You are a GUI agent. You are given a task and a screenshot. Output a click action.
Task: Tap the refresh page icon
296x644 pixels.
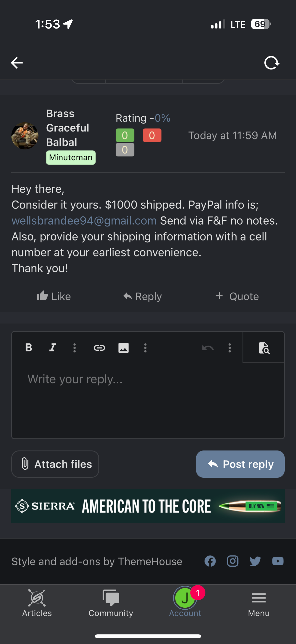point(272,62)
